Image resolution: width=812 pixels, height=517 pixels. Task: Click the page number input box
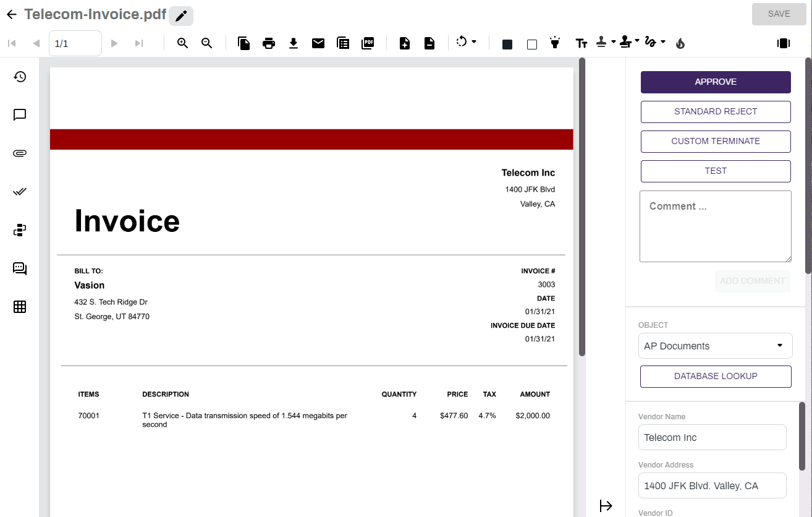point(75,43)
